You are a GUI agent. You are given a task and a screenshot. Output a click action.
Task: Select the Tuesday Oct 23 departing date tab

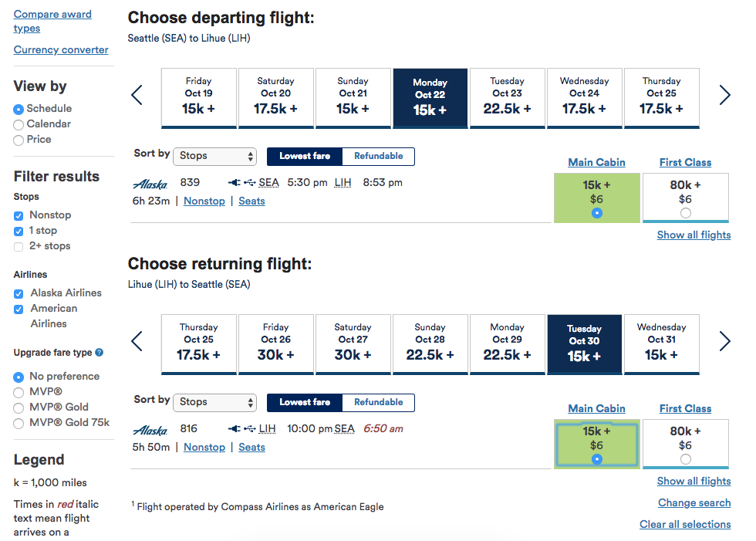coord(507,97)
